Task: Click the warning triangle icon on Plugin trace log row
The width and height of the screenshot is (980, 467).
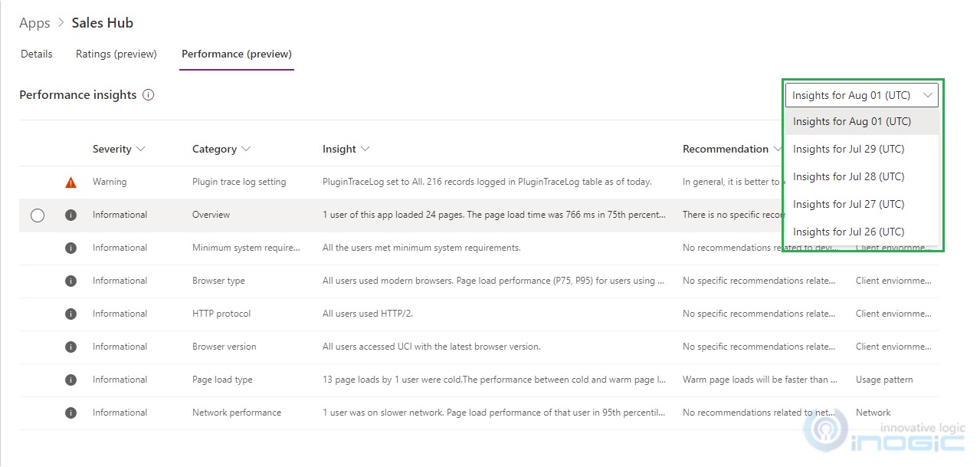Action: point(70,183)
